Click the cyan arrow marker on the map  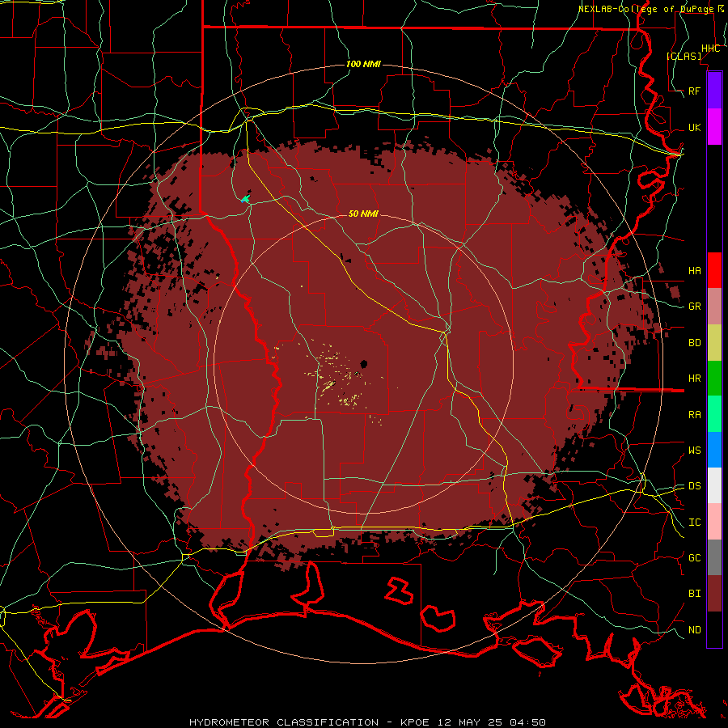tap(245, 199)
